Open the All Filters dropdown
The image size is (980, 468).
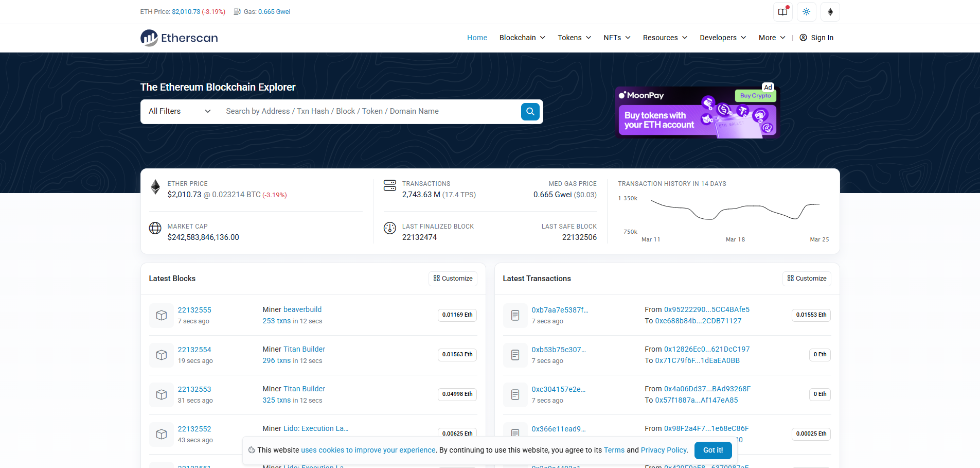(x=179, y=111)
